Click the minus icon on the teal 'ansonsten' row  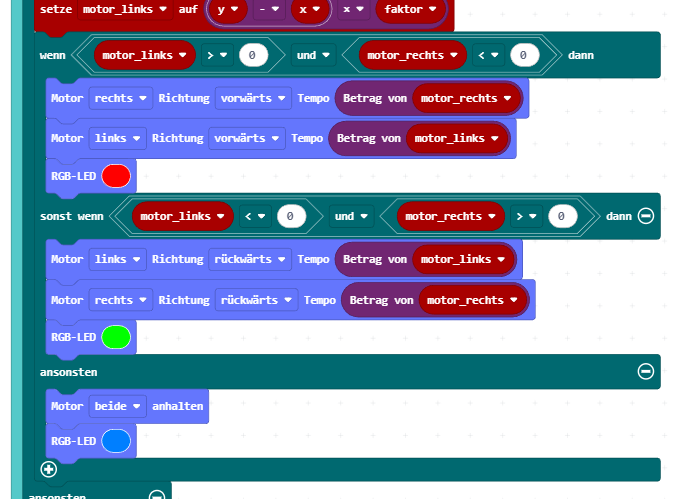coord(646,371)
